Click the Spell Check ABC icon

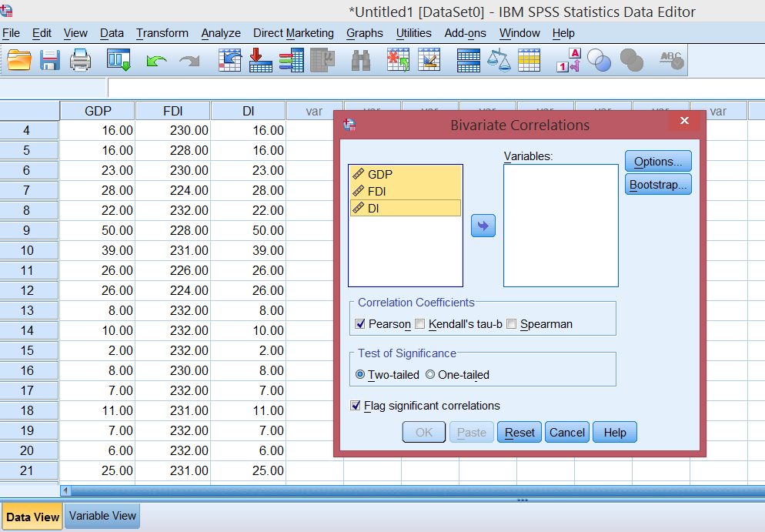pyautogui.click(x=672, y=61)
